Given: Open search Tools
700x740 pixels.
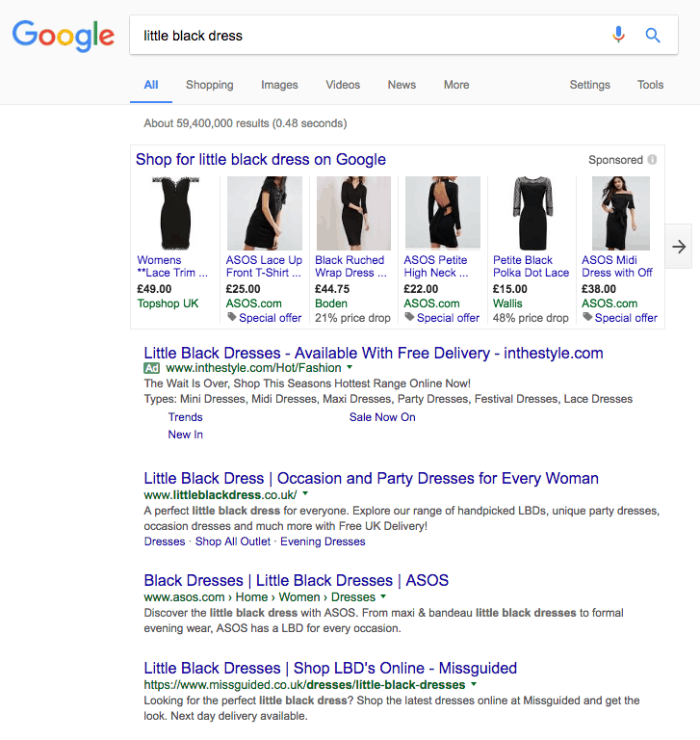Looking at the screenshot, I should coord(651,85).
